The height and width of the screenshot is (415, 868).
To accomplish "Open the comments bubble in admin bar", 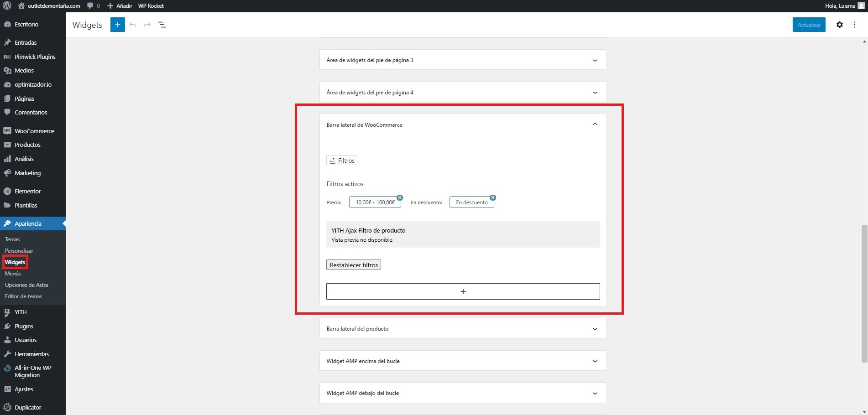I will pos(93,6).
